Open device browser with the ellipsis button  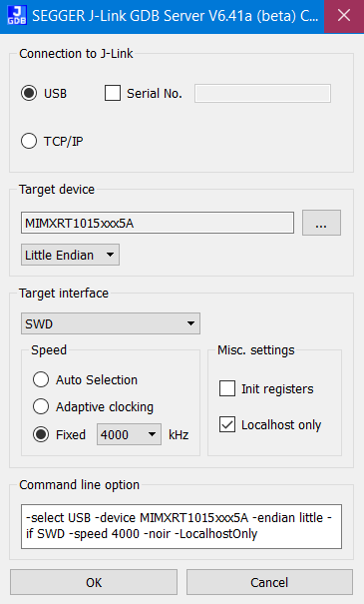coord(321,223)
